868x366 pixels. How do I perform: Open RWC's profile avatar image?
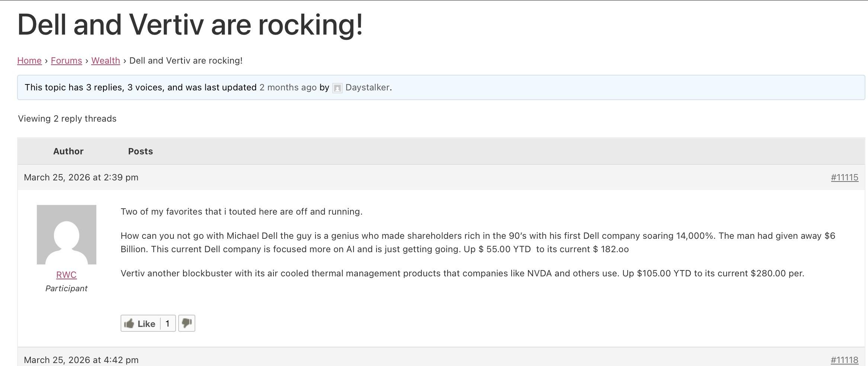pyautogui.click(x=67, y=235)
